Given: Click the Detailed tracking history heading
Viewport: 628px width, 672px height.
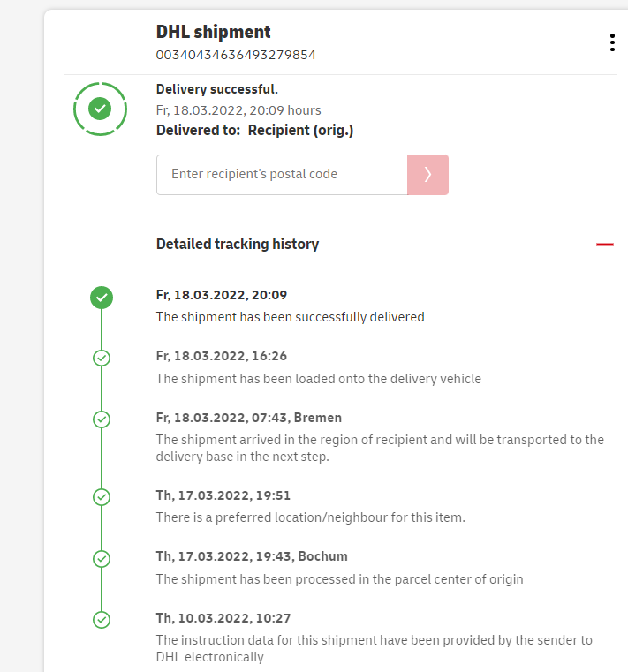Looking at the screenshot, I should click(x=238, y=245).
